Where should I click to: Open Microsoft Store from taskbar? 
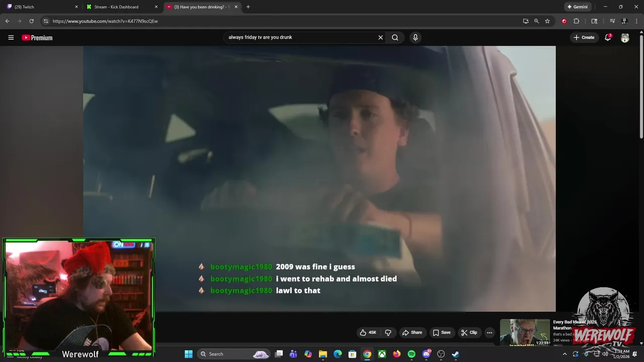coord(353,354)
